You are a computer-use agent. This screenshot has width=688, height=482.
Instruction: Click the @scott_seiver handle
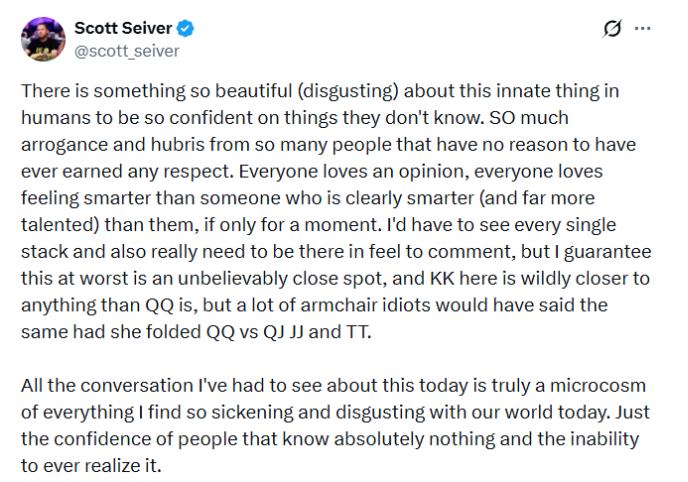(127, 49)
